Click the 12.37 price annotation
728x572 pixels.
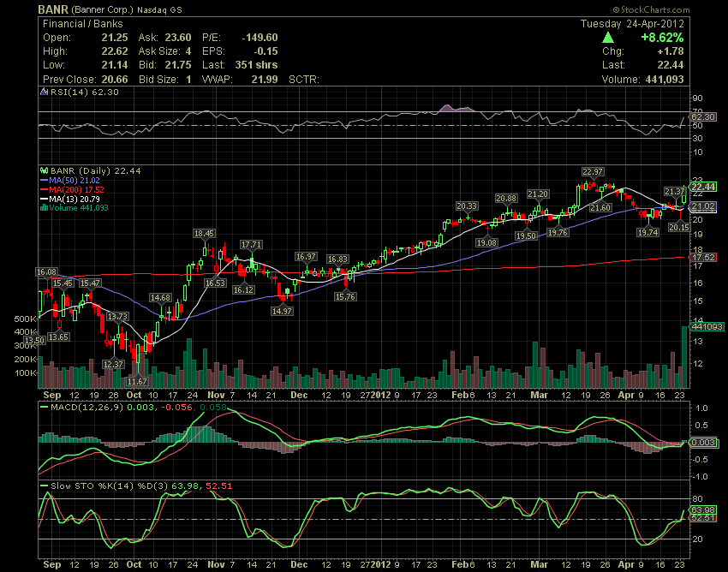(113, 365)
